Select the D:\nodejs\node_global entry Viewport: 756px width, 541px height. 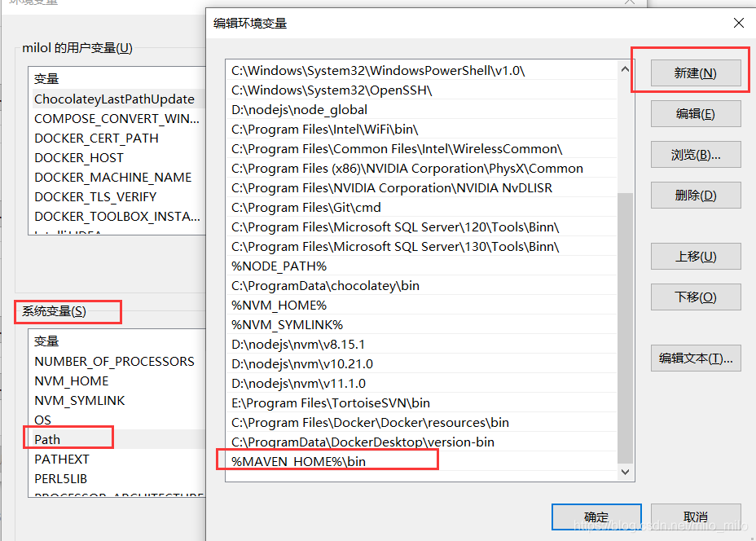pos(421,109)
